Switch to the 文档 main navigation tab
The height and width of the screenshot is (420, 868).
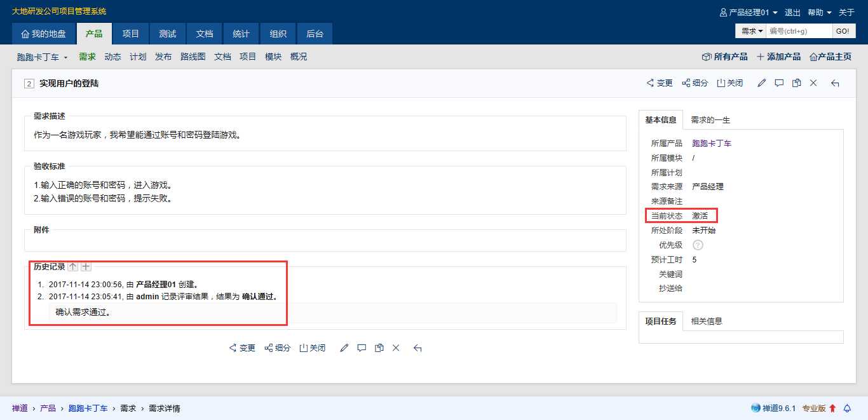(x=205, y=34)
